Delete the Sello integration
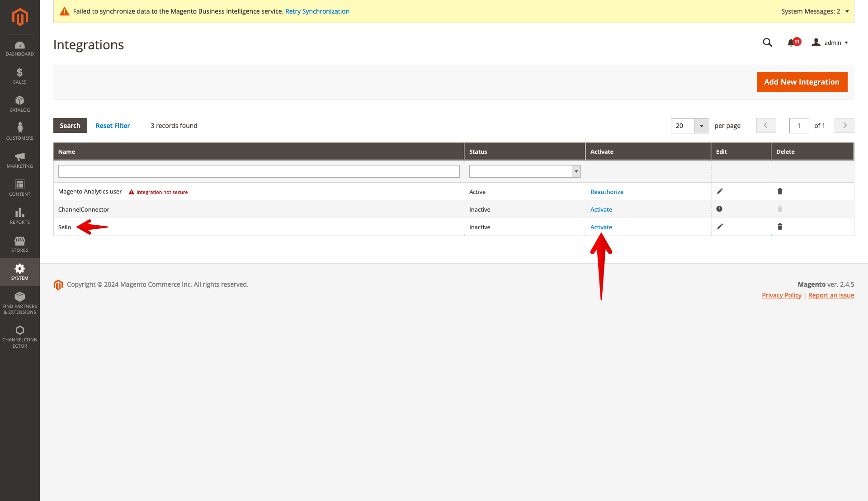 [x=780, y=227]
